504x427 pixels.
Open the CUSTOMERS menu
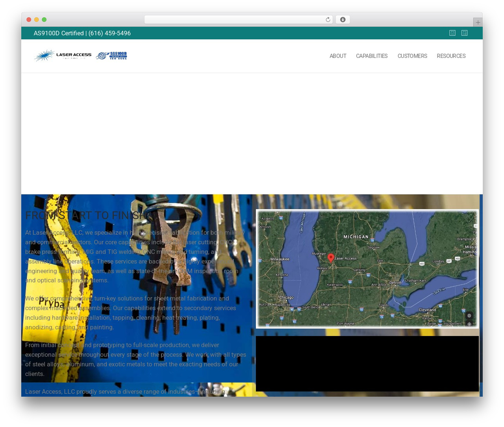click(412, 56)
